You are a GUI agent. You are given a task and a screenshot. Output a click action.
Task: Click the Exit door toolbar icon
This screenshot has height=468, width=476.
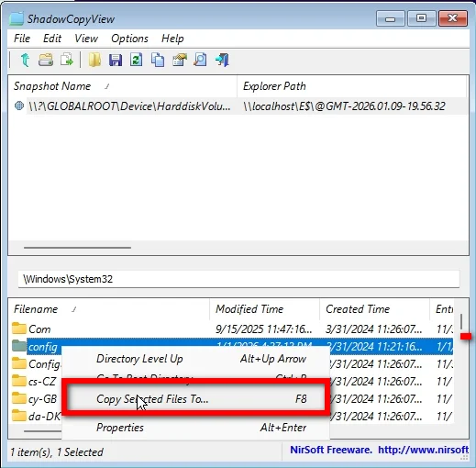pyautogui.click(x=222, y=60)
